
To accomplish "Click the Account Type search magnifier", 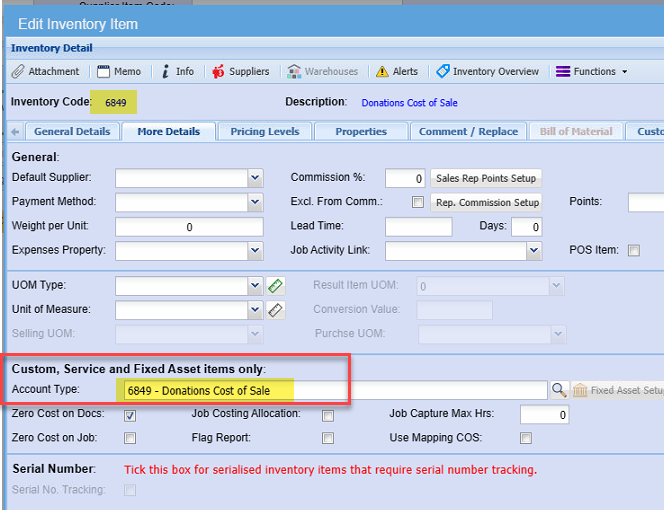I will click(559, 390).
